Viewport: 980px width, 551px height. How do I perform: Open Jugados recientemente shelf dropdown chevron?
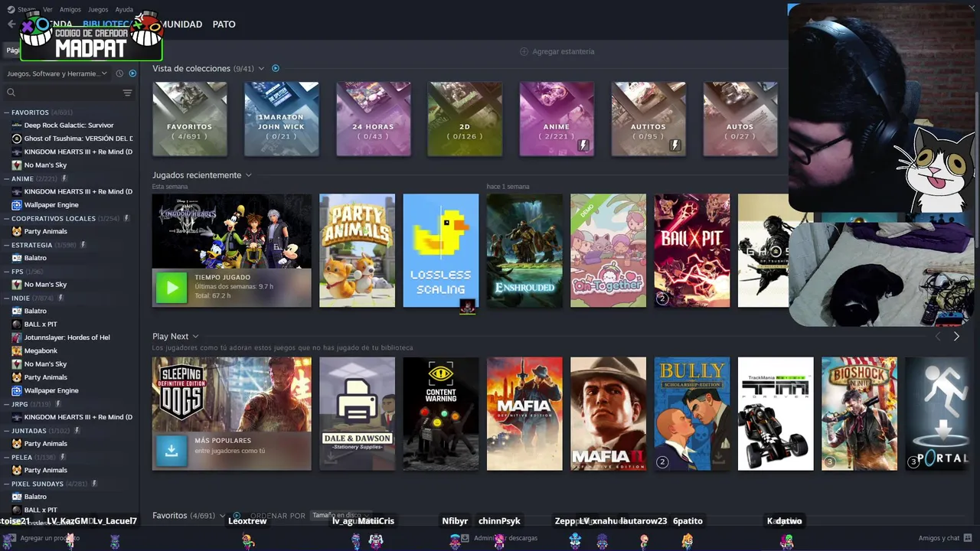[x=248, y=175]
